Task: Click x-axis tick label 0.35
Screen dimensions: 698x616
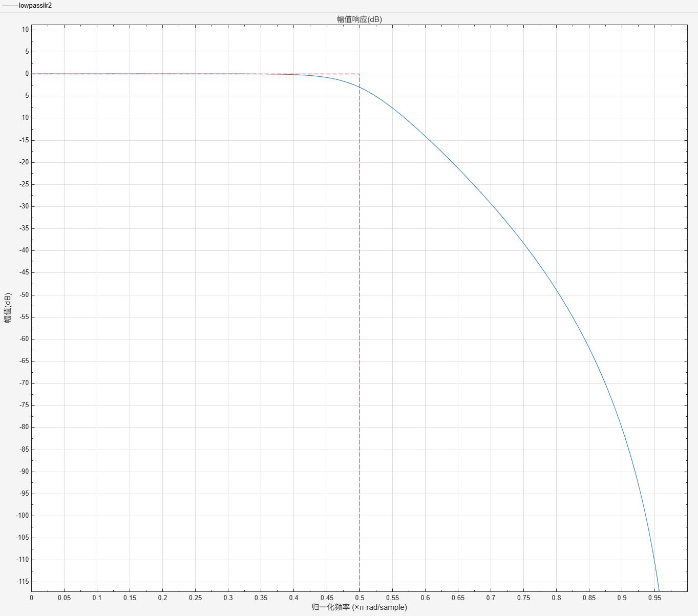Action: pos(261,598)
